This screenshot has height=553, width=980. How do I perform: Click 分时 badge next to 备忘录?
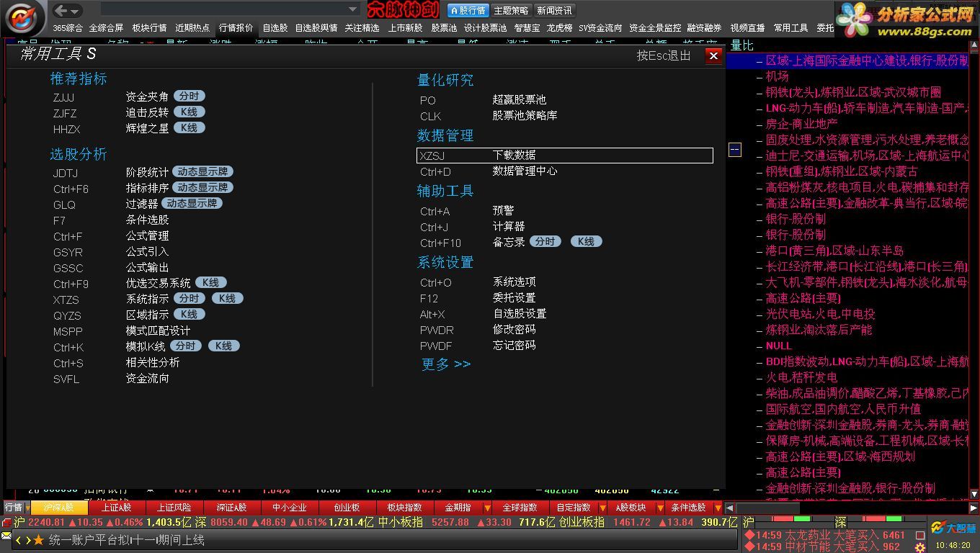545,241
